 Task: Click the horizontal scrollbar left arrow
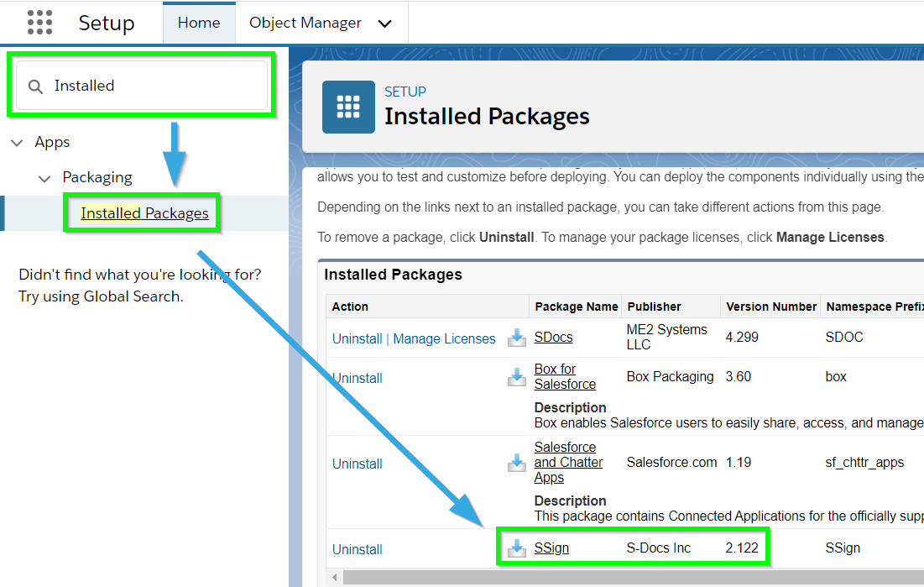[x=335, y=578]
